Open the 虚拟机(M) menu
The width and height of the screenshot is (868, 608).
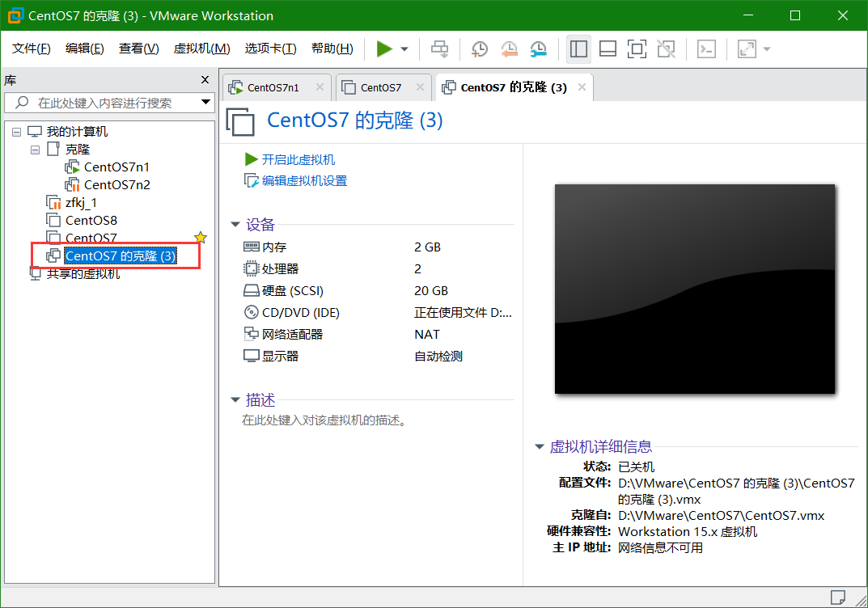tap(202, 49)
